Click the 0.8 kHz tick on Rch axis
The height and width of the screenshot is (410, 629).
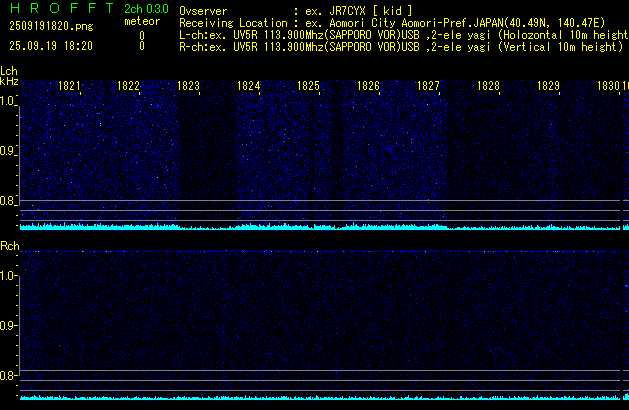coord(8,375)
